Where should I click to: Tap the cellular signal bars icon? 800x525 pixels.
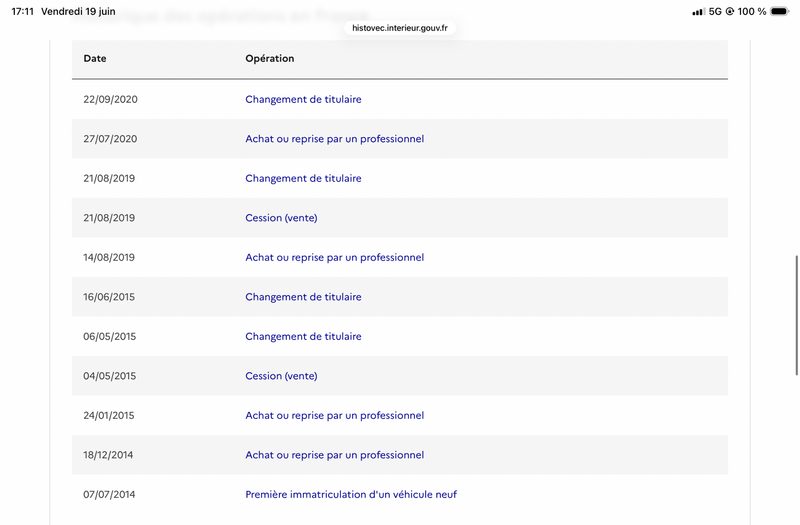coord(698,12)
